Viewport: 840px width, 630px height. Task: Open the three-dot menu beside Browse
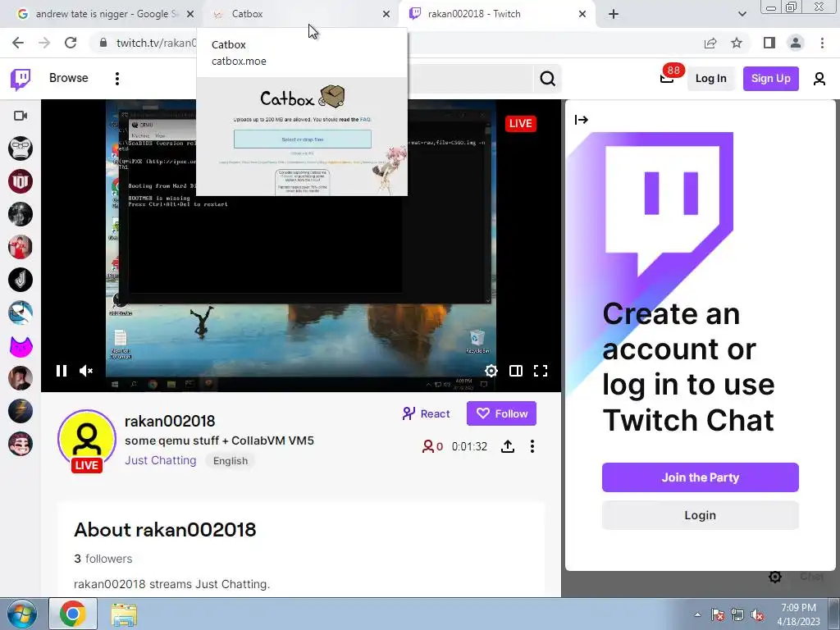click(x=116, y=79)
